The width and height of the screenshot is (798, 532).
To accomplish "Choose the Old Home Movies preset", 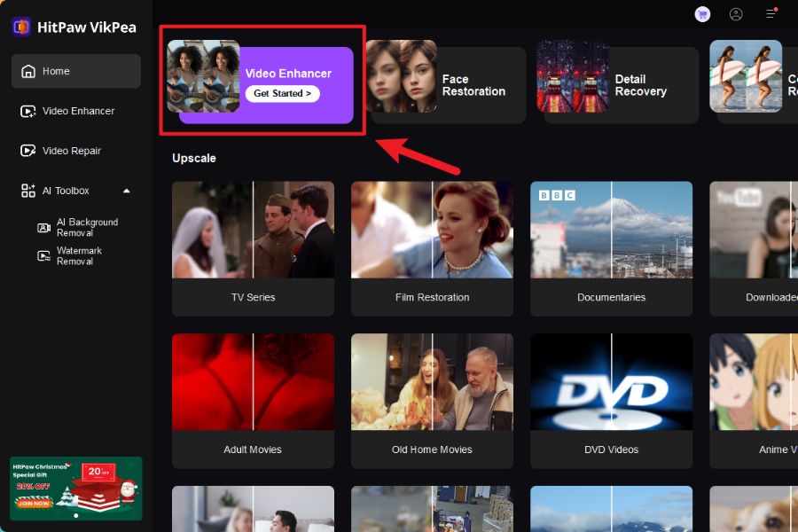I will pos(432,401).
